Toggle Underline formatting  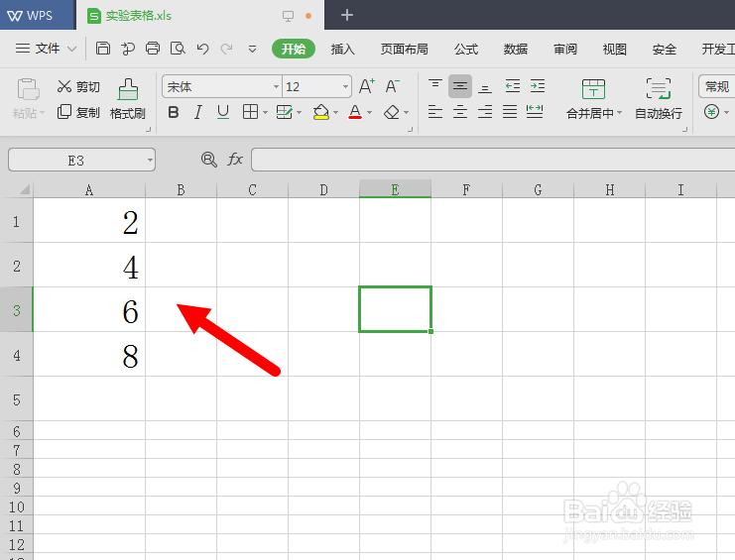tap(223, 112)
